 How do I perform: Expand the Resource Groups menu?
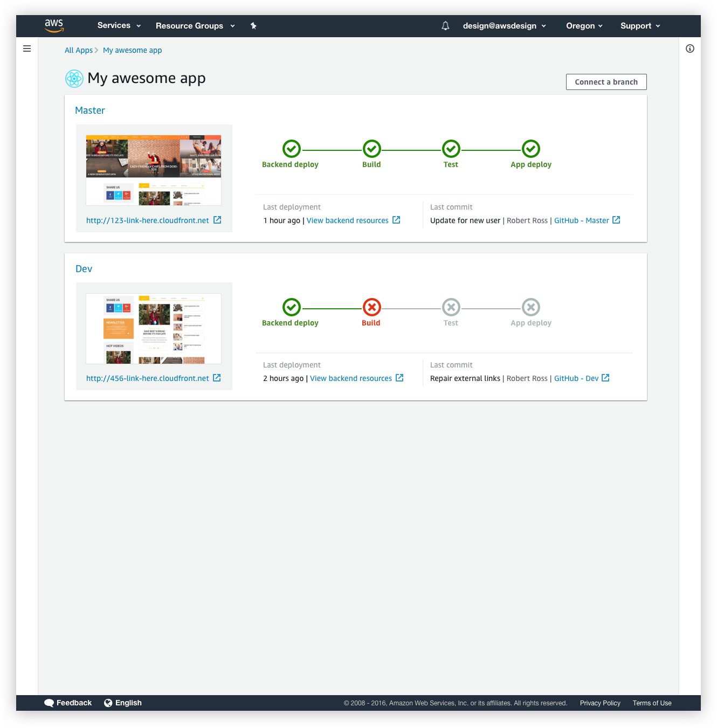point(195,26)
